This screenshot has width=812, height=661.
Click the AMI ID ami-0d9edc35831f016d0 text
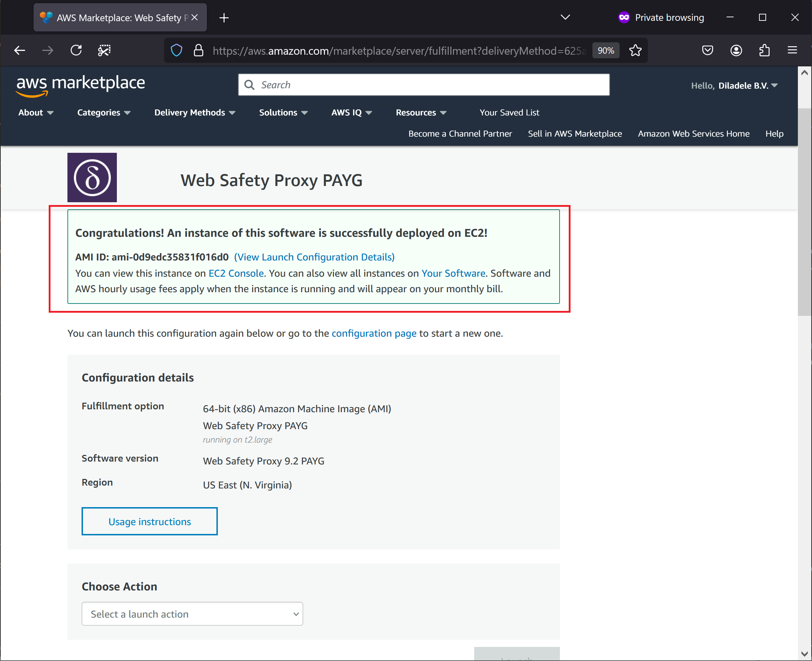pyautogui.click(x=152, y=257)
